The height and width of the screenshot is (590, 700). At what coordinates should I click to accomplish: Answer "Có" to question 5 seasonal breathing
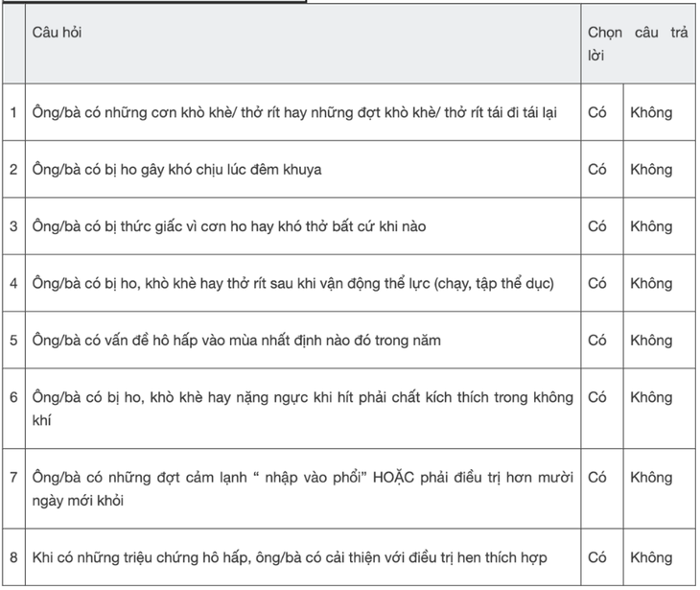tap(596, 341)
